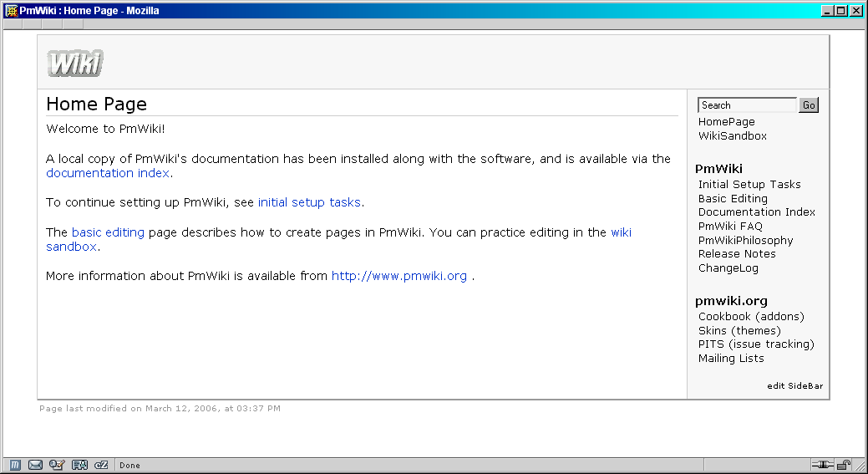Open Release Notes sidebar link
Viewport: 868px width, 474px height.
coord(737,253)
